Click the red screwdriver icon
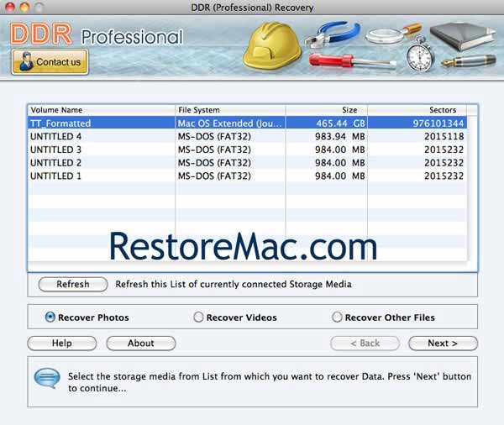This screenshot has width=504, height=425. (x=352, y=61)
